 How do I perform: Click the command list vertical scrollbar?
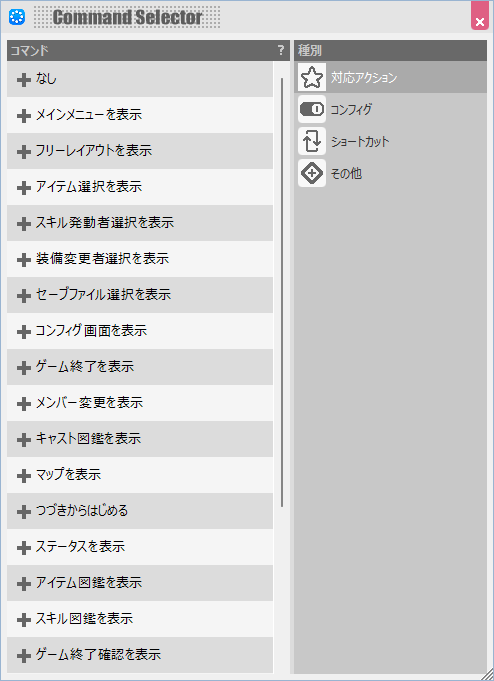282,292
